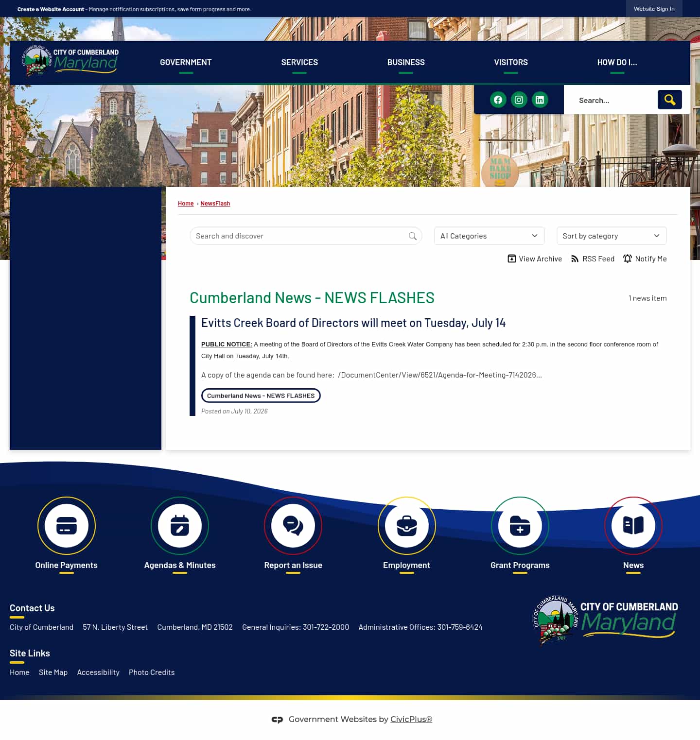Screen dimensions: 700x740
Task: Open Evitts Creek Board of Directors headline
Action: (x=353, y=323)
